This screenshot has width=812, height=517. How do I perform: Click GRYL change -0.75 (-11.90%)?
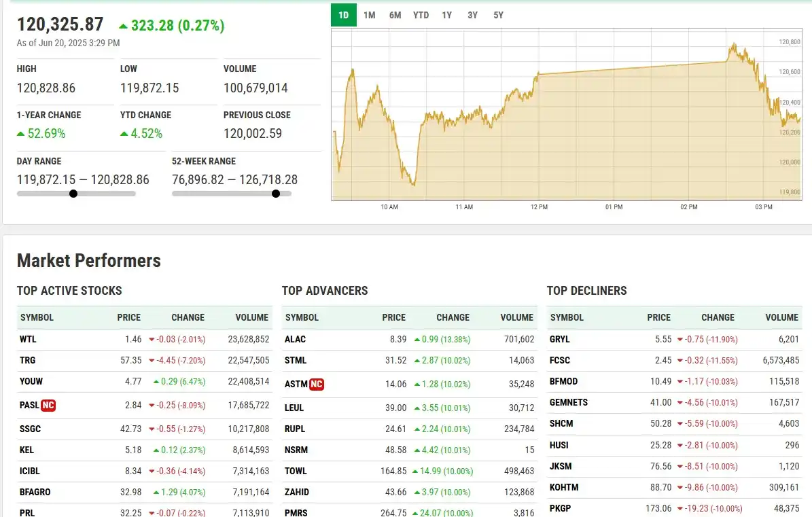[707, 340]
